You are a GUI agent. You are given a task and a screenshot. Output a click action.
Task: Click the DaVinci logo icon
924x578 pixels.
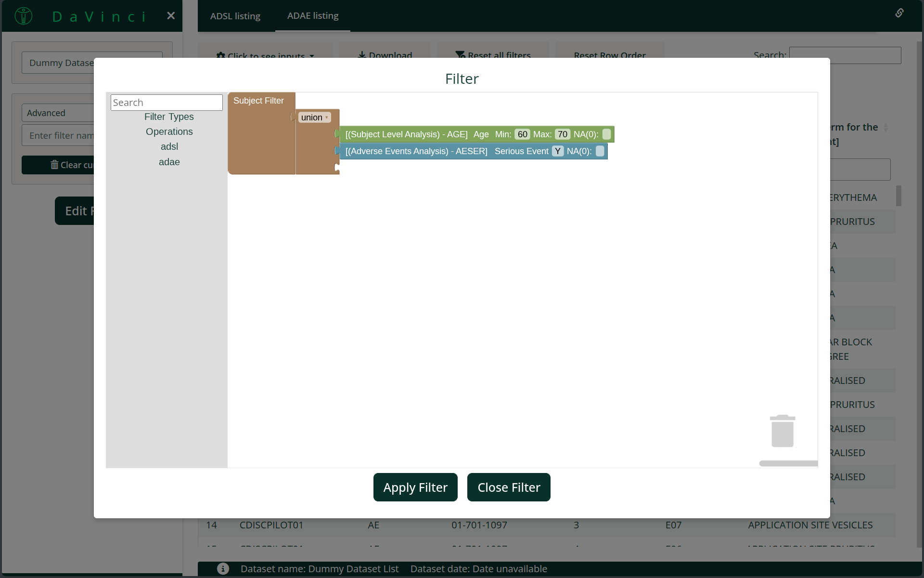point(23,16)
